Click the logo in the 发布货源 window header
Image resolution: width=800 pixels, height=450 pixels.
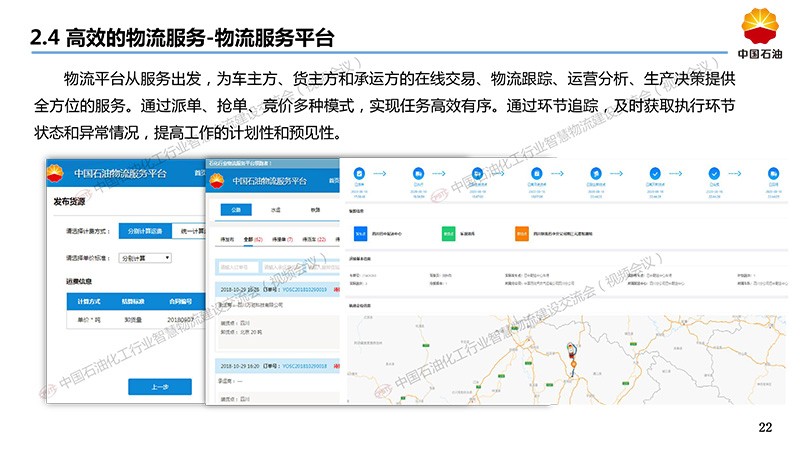pyautogui.click(x=55, y=173)
